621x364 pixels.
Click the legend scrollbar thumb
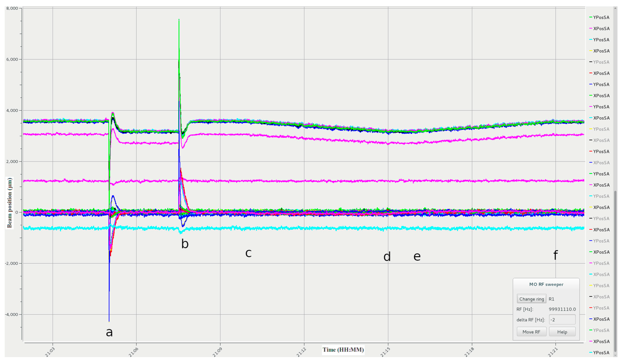tap(615, 271)
